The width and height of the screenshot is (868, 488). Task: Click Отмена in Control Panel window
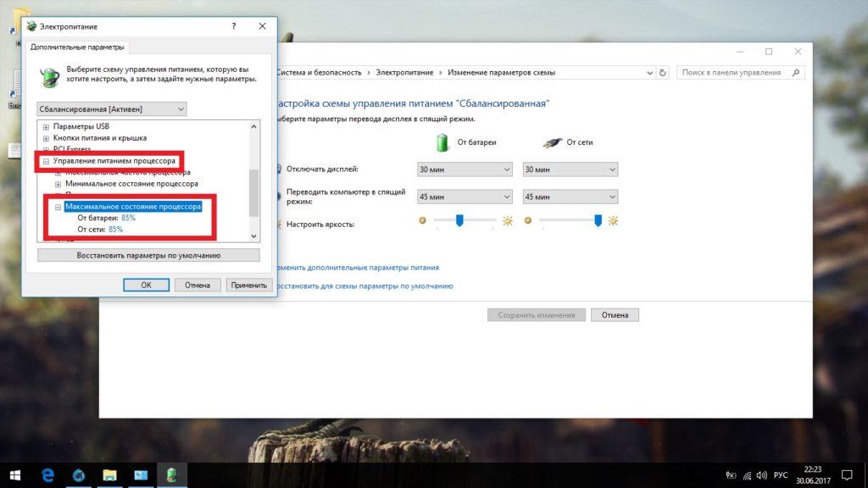coord(615,315)
